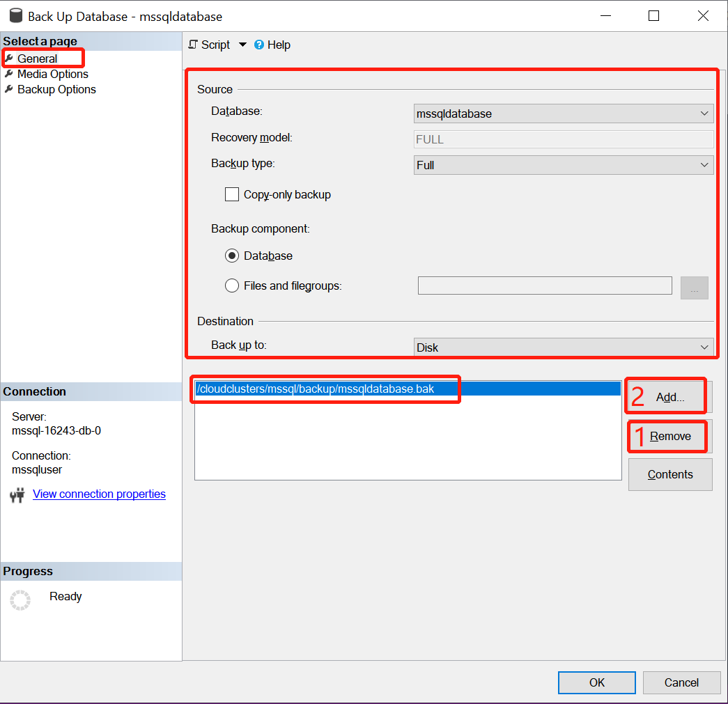Viewport: 728px width, 704px height.
Task: Switch to the Media Options page
Action: click(53, 74)
